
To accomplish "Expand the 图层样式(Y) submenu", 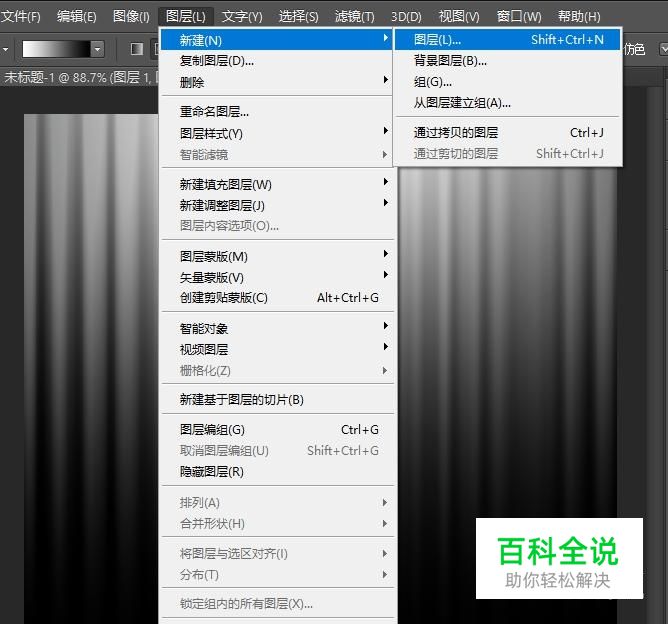I will (x=276, y=133).
